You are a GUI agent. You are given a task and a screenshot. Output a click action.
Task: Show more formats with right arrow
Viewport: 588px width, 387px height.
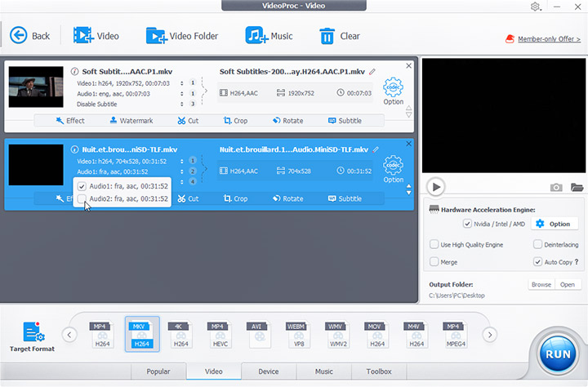(490, 335)
